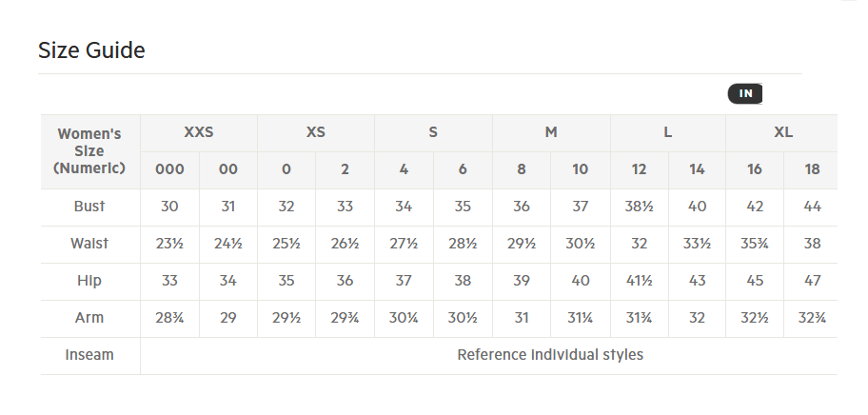Select the XXS size column header
Viewport: 868px width, 415px height.
199,133
